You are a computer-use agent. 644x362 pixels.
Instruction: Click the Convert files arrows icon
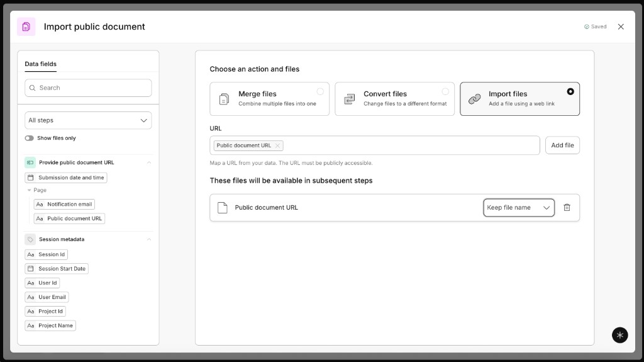[350, 99]
